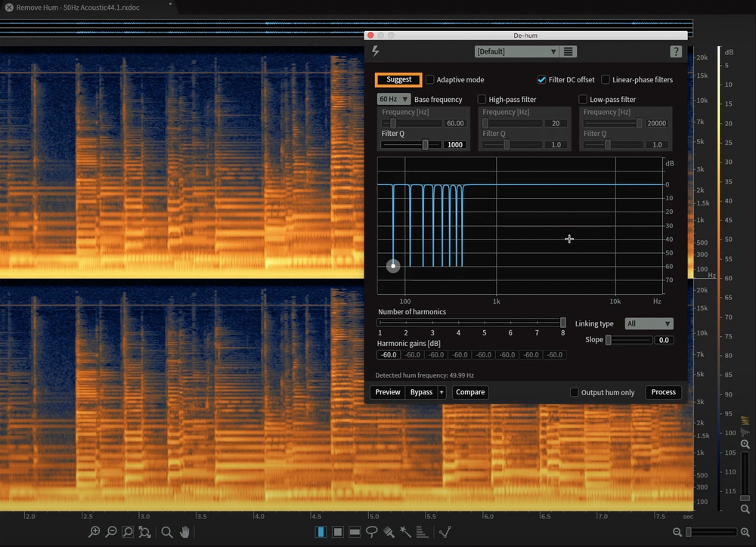Select the Lasso selection tool

[x=371, y=532]
